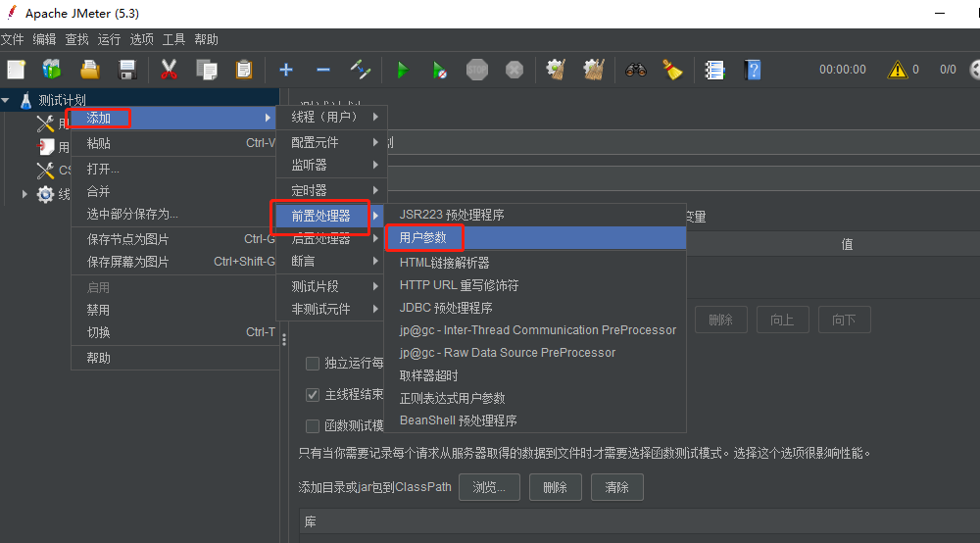Open the 文件 menu
Image resolution: width=980 pixels, height=543 pixels.
click(12, 39)
